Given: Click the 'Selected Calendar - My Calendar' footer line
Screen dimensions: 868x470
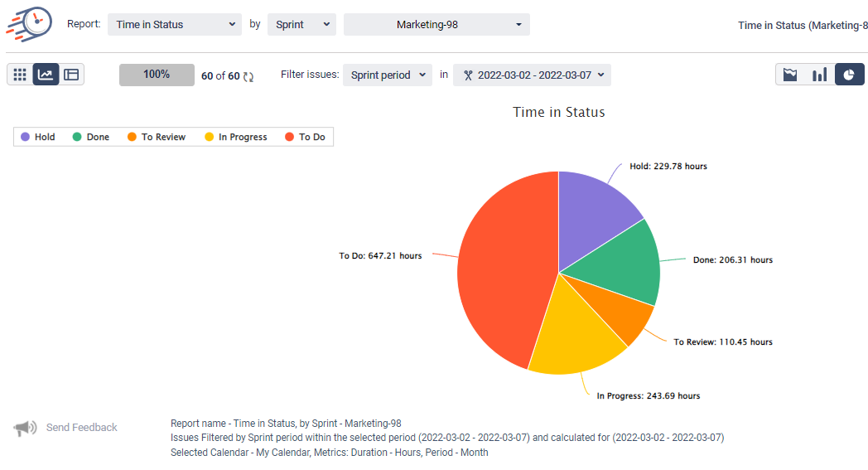Looking at the screenshot, I should [330, 453].
